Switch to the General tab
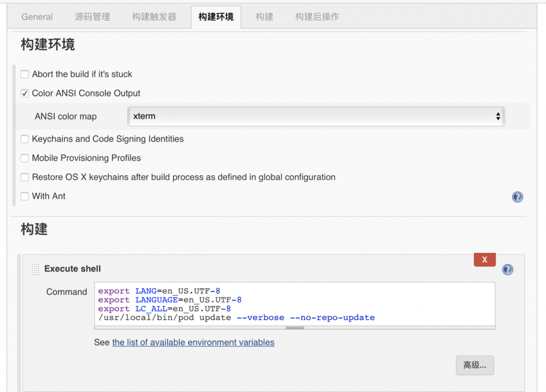This screenshot has height=392, width=546. pyautogui.click(x=37, y=16)
